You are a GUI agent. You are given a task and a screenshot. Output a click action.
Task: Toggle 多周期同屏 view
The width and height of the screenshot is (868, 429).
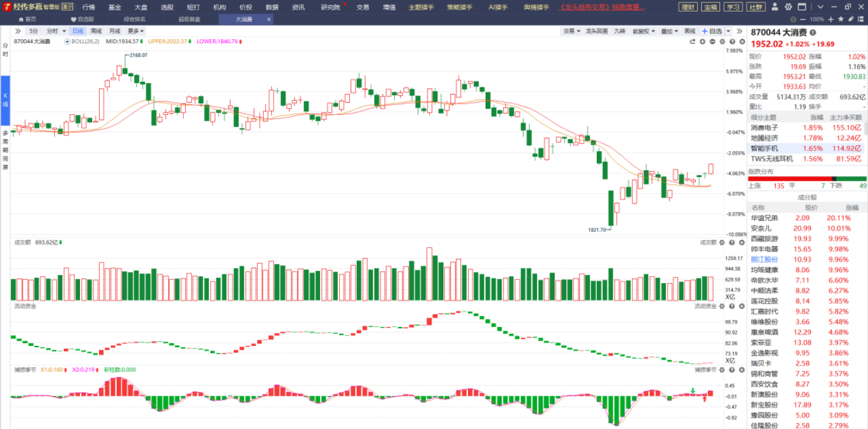pos(5,150)
